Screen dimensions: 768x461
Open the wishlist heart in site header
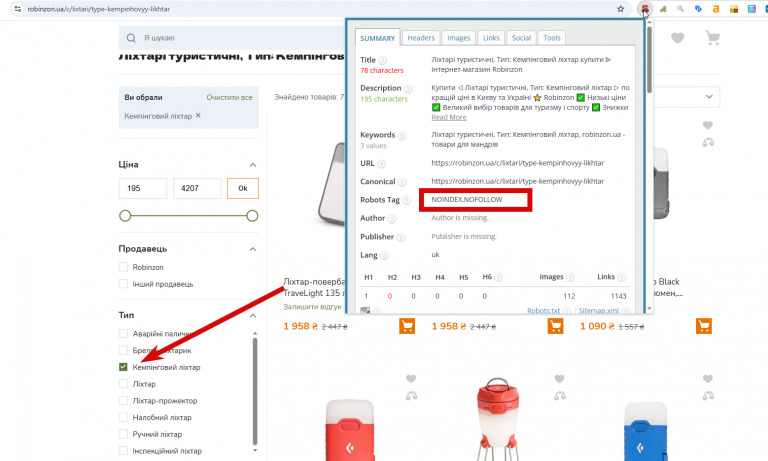pyautogui.click(x=677, y=38)
